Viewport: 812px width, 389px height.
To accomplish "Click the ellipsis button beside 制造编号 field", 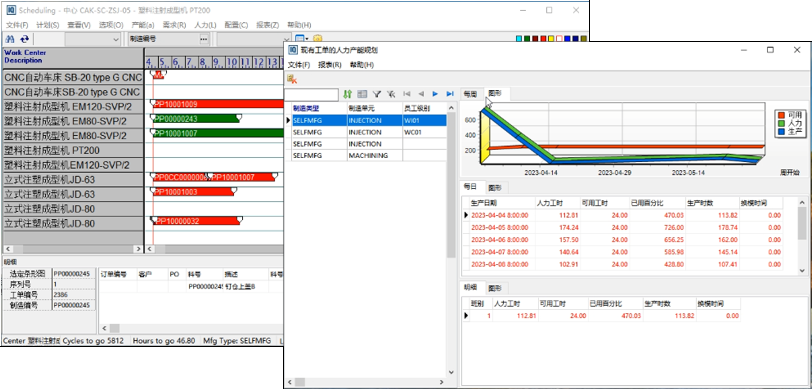I will pyautogui.click(x=204, y=39).
